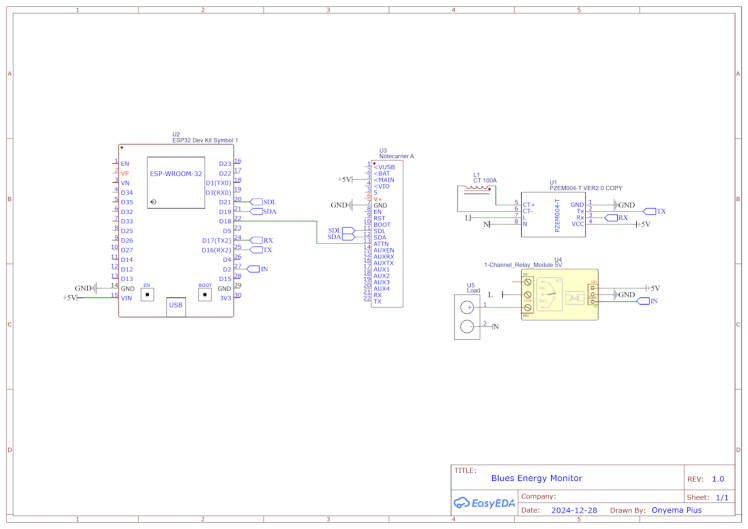The height and width of the screenshot is (529, 748).
Task: Click the revision value '1.0'
Action: [718, 479]
